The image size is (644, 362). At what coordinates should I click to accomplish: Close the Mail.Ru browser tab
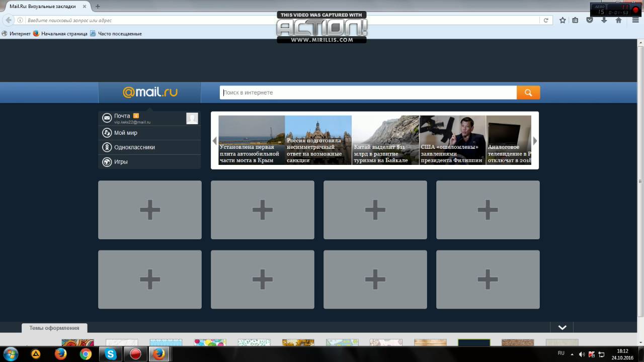pos(85,7)
